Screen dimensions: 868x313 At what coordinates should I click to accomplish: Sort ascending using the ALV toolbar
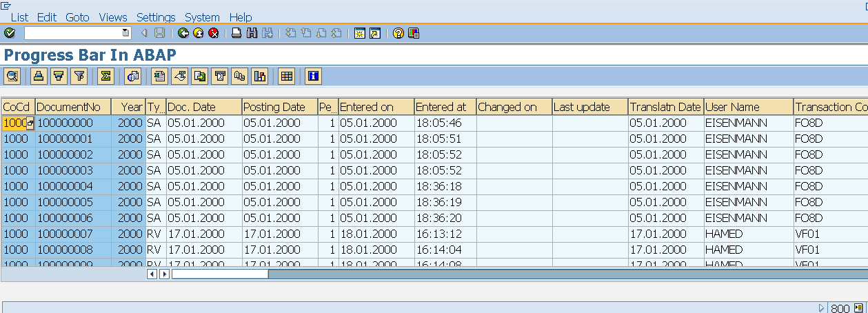point(39,77)
